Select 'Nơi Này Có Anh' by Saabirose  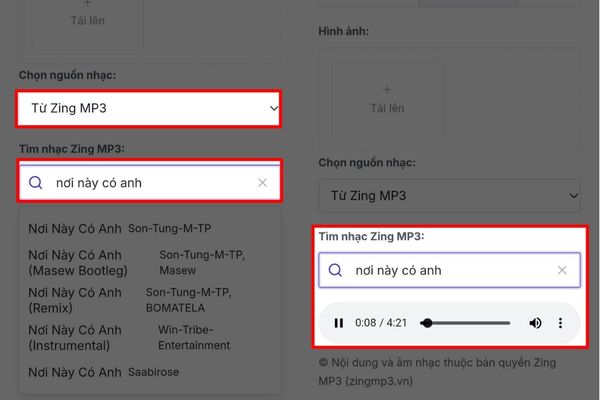click(150, 372)
